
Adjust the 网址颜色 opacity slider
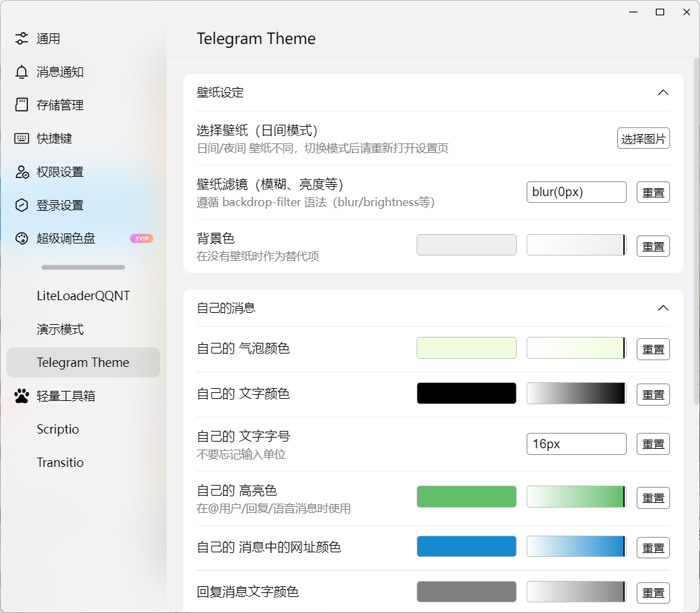click(x=577, y=546)
